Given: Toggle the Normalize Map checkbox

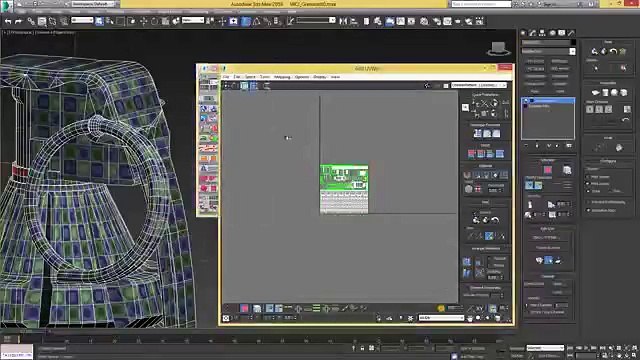Looking at the screenshot, I should coord(588,210).
